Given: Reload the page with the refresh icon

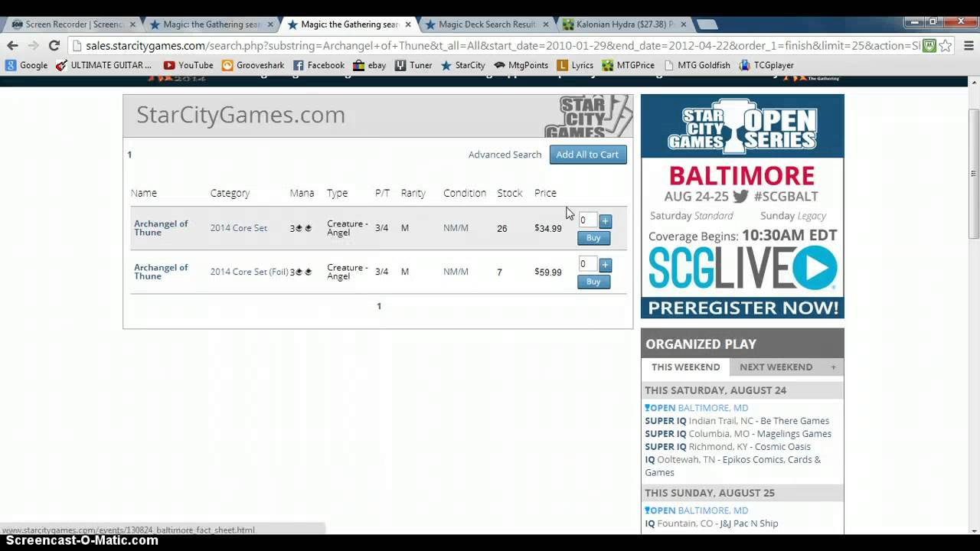Looking at the screenshot, I should 54,45.
